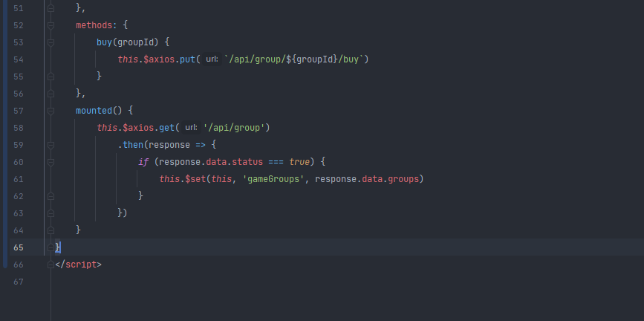Click line number 62 in the gutter
Screen dimensions: 644x321
(x=19, y=196)
